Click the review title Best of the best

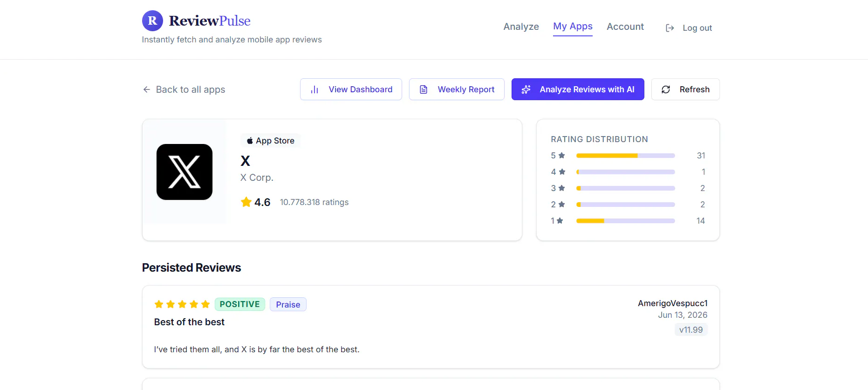(189, 322)
